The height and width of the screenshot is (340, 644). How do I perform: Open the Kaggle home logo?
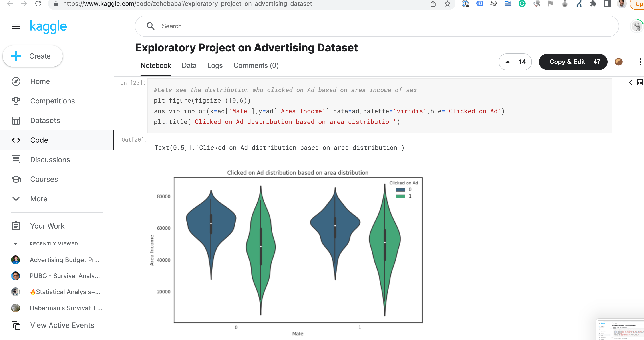coord(48,26)
